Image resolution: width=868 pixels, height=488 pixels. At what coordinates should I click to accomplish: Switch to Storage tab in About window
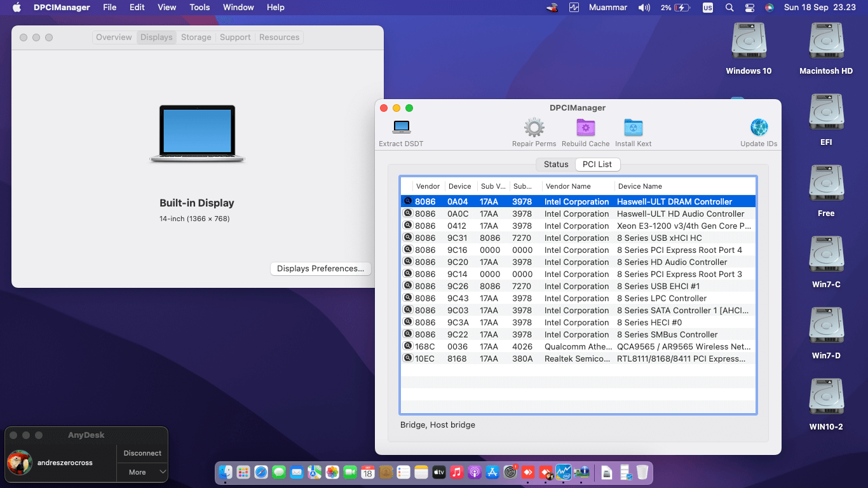point(196,37)
